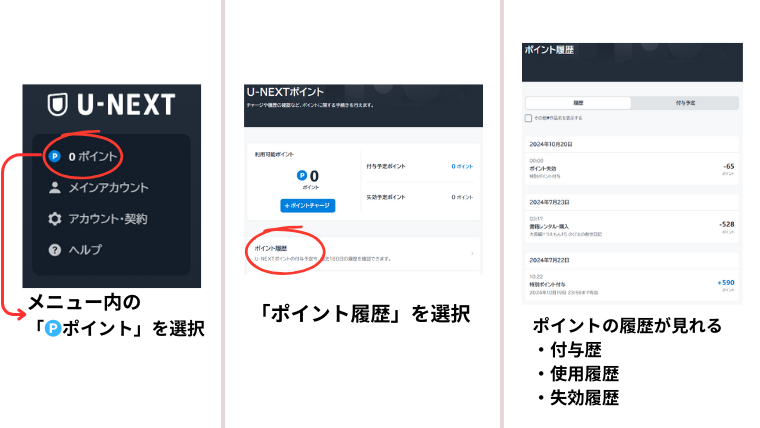The height and width of the screenshot is (428, 760).
Task: Click the 付与予定ポイント label
Action: [386, 166]
